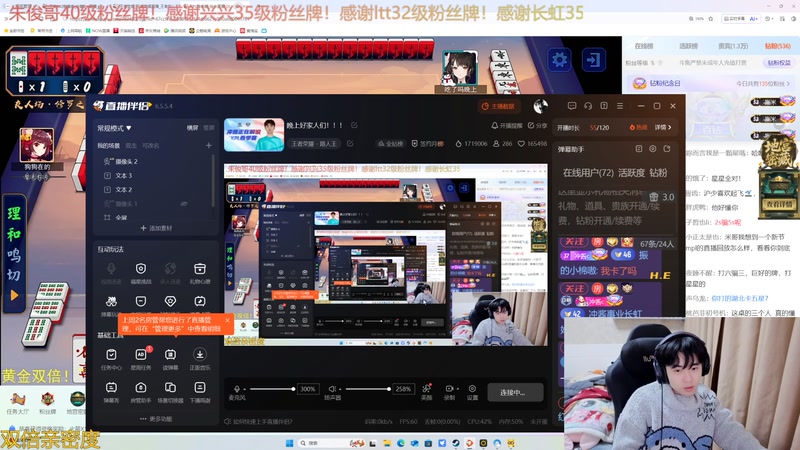Viewport: 800px width, 450px height.
Task: Click 开播提醒 stream reminder button
Action: (507, 126)
